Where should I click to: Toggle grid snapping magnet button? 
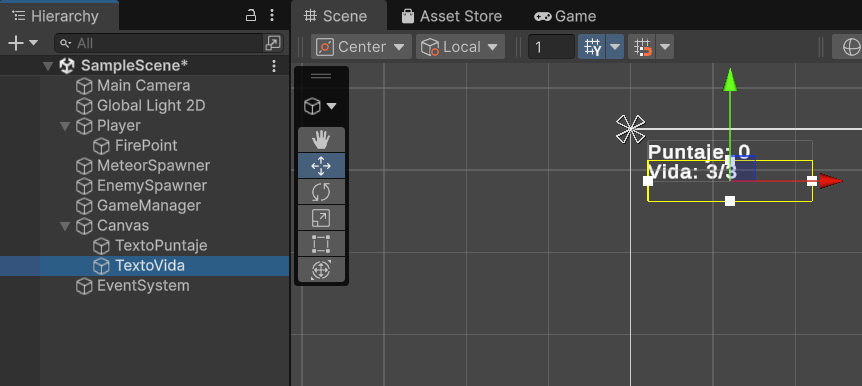(x=643, y=47)
